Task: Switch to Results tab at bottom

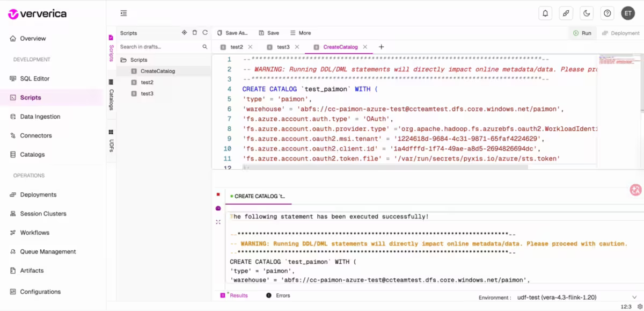Action: (235, 295)
